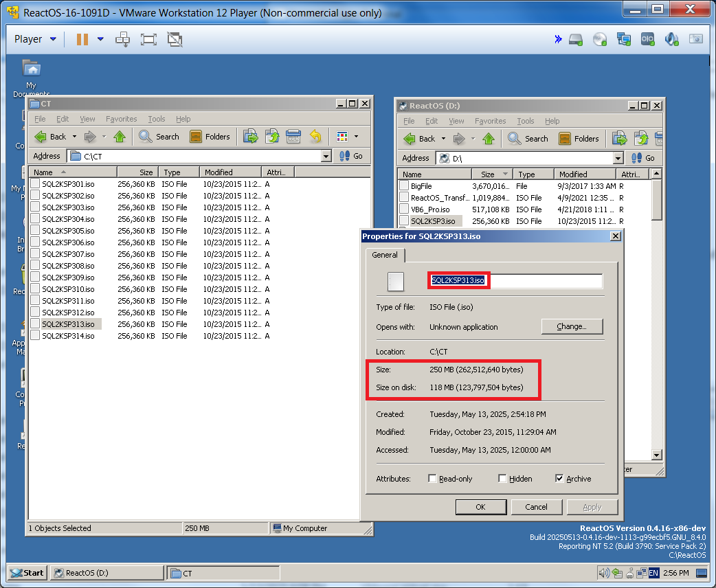This screenshot has width=716, height=588.
Task: Open the dropdown arrow beside the pause button
Action: 100,39
